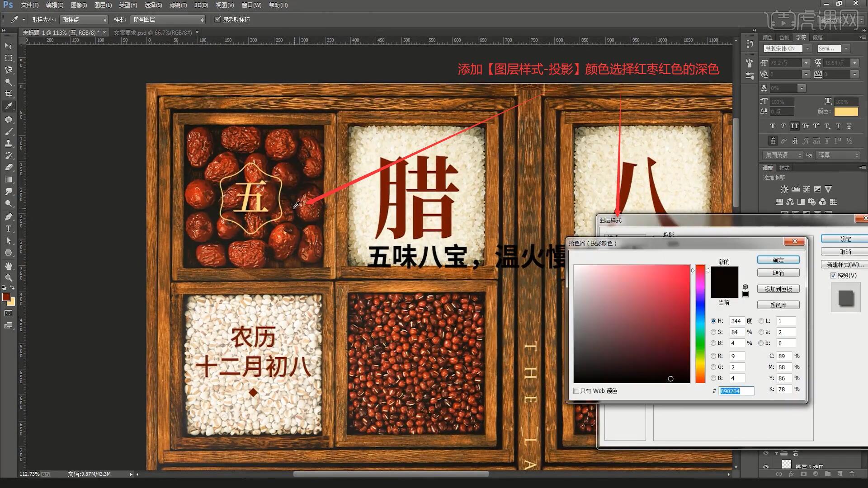The height and width of the screenshot is (488, 868).
Task: Open the 取样大小 dropdown
Action: pos(85,19)
